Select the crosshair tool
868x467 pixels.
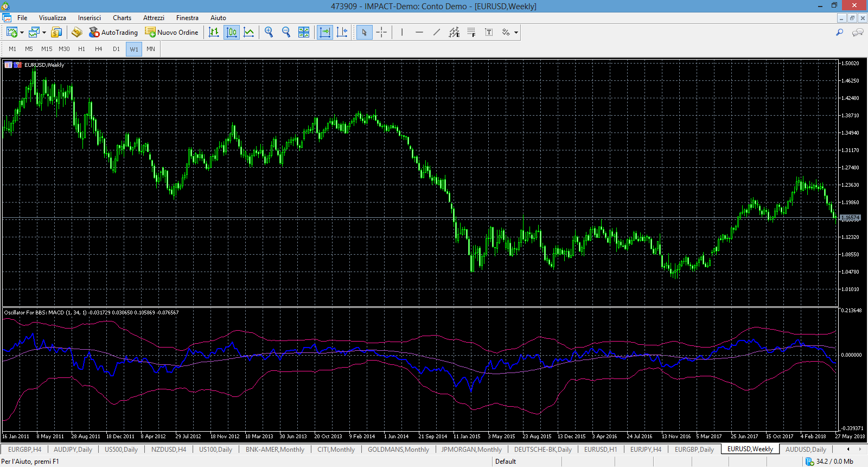[381, 33]
